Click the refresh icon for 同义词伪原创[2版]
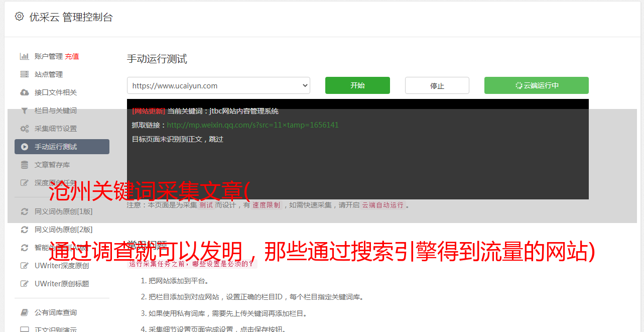Viewport: 644px width, 332px height. coord(24,230)
